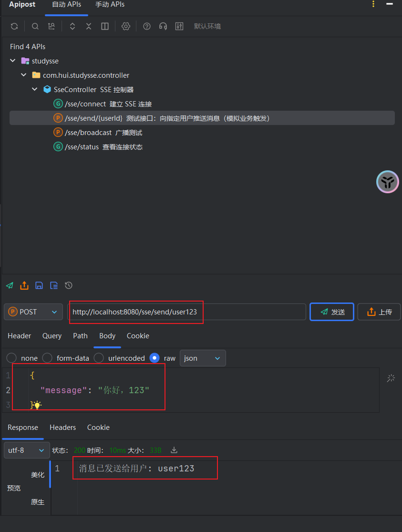The image size is (402, 532).
Task: Select the 预览 response view
Action: coord(14,488)
